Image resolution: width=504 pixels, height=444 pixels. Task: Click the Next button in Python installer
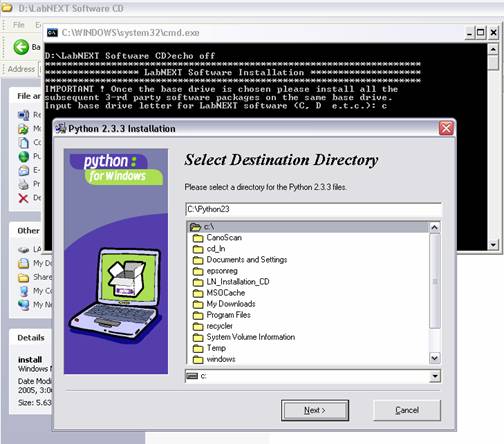pyautogui.click(x=315, y=410)
